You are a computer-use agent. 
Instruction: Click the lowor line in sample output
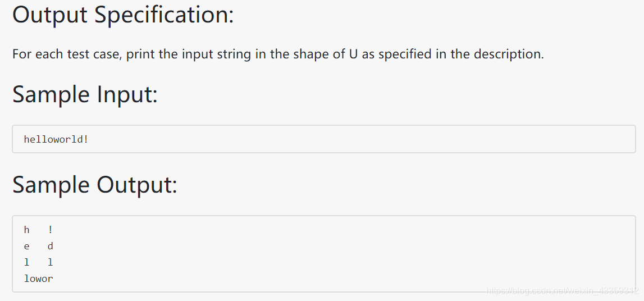pyautogui.click(x=39, y=279)
